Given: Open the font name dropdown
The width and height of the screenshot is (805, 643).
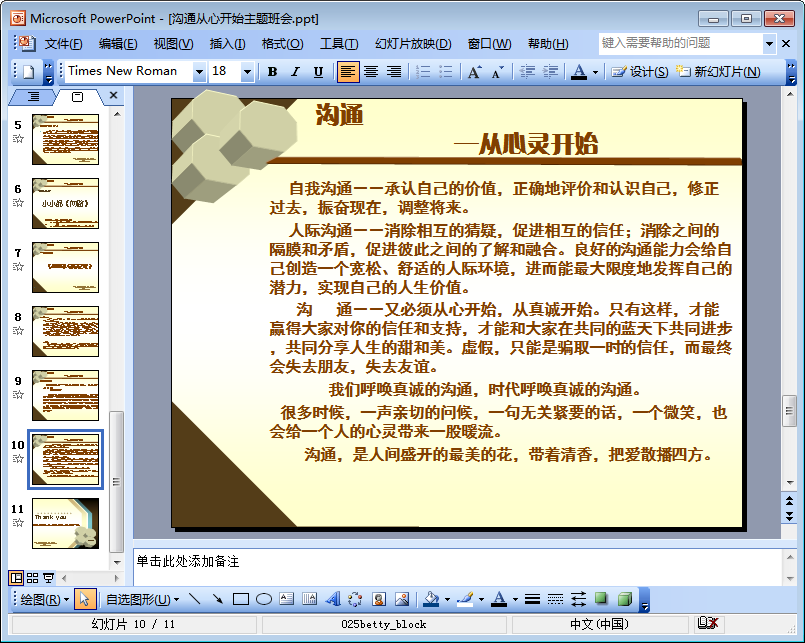Looking at the screenshot, I should [199, 71].
